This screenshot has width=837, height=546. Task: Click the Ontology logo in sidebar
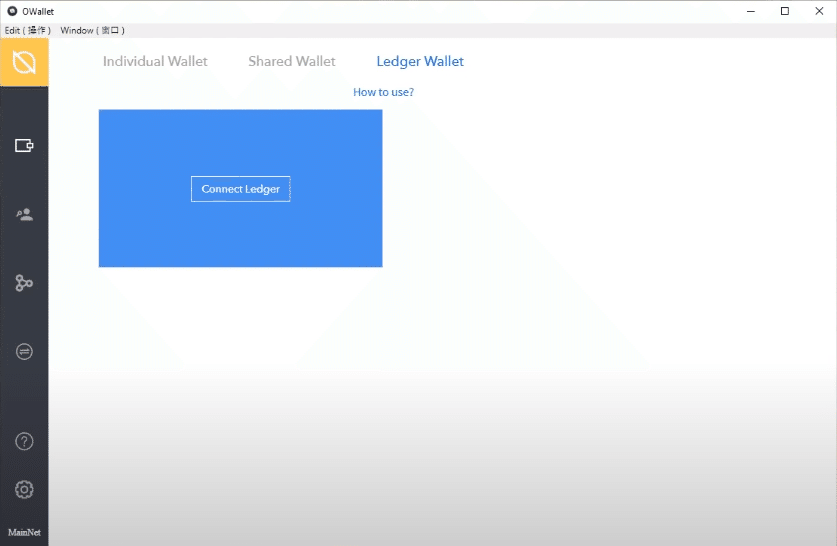24,62
